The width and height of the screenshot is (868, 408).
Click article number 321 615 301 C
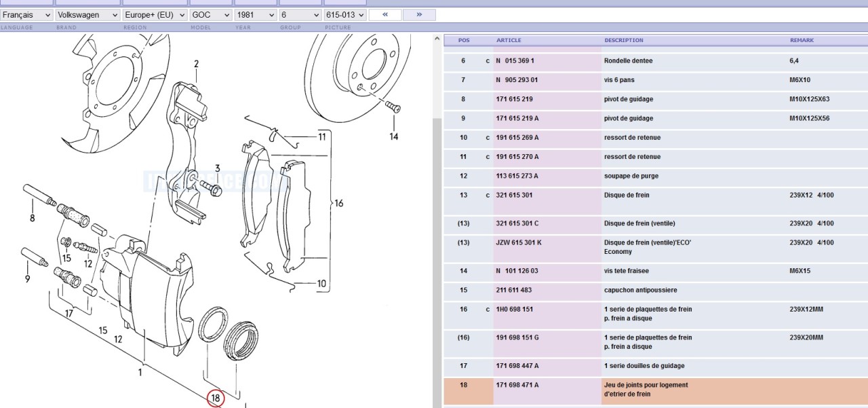pos(517,223)
